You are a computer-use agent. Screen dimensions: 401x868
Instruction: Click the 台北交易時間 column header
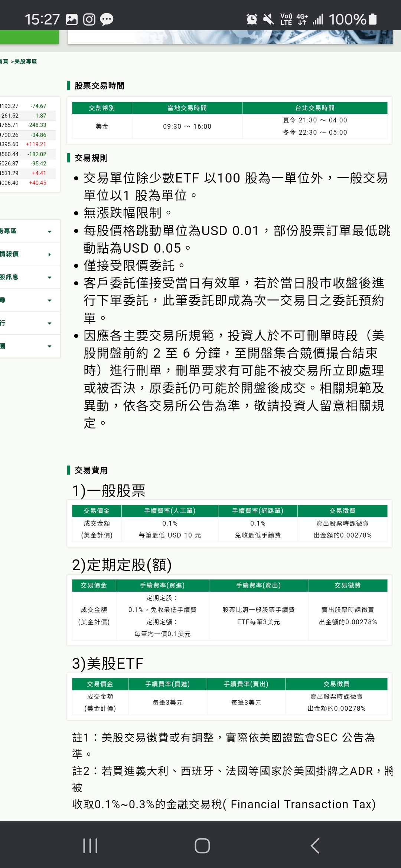tap(315, 108)
